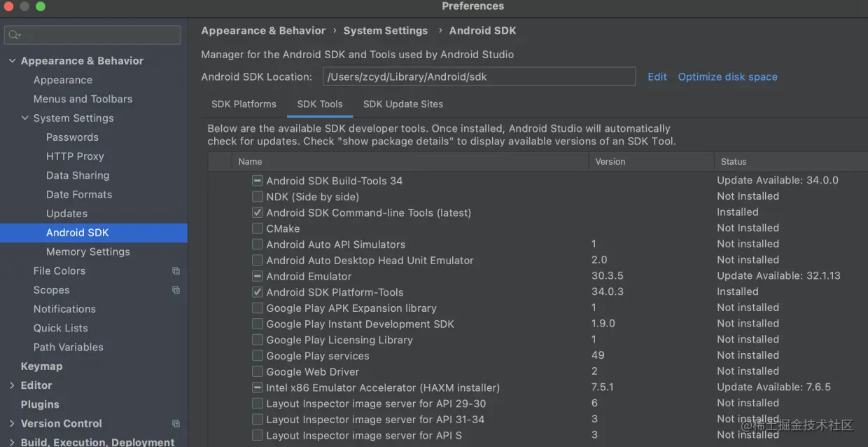Check Android Auto Desktop Head Unit Emulator
The height and width of the screenshot is (447, 868).
pyautogui.click(x=258, y=261)
